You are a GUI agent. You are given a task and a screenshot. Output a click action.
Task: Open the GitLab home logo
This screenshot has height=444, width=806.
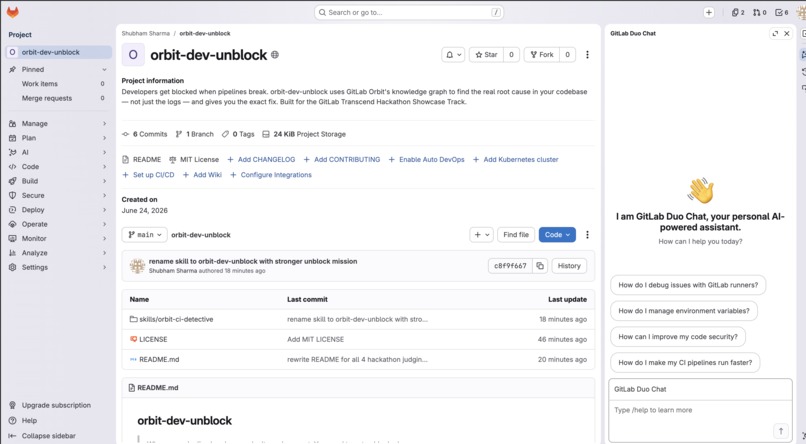[12, 12]
